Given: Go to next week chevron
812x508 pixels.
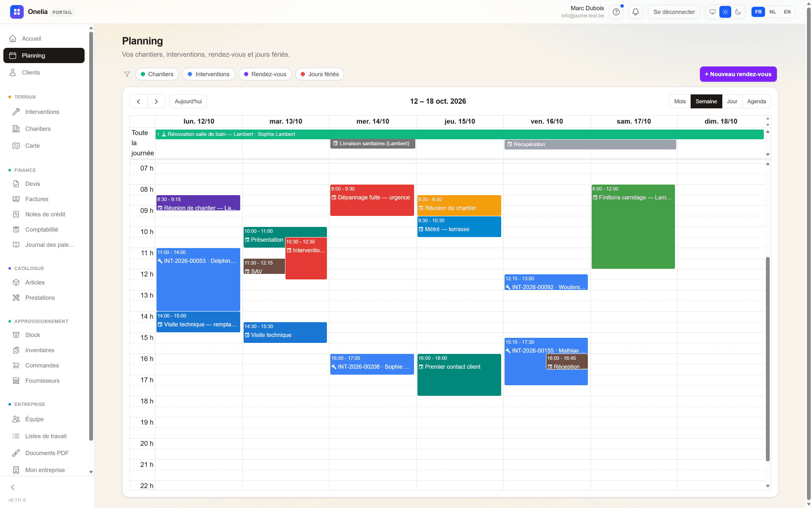Looking at the screenshot, I should [x=156, y=102].
